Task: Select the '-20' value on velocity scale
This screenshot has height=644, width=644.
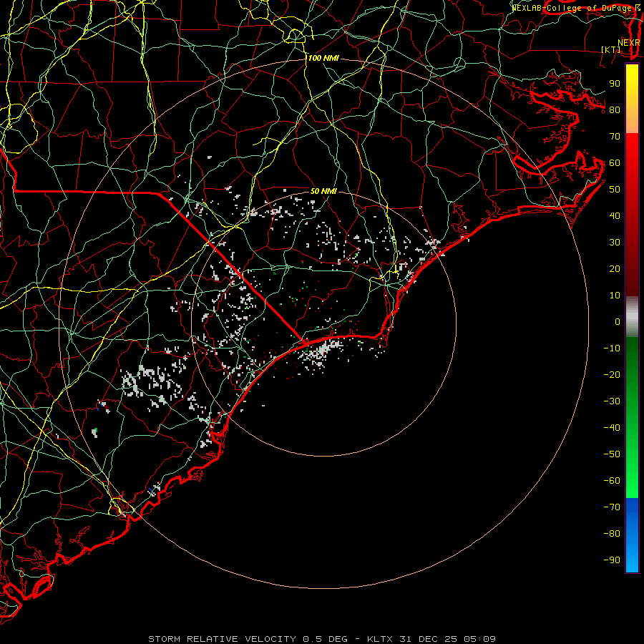Action: click(612, 375)
